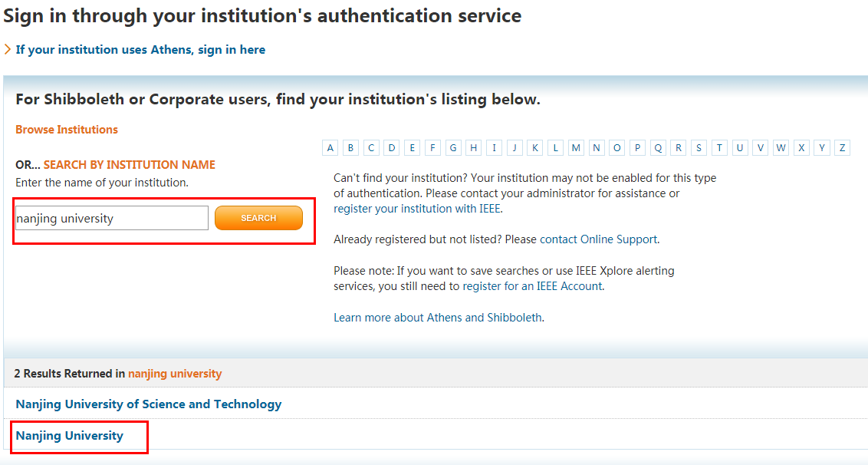Screen dimensions: 868x465
Task: Click register your institution with IEEE
Action: point(417,209)
